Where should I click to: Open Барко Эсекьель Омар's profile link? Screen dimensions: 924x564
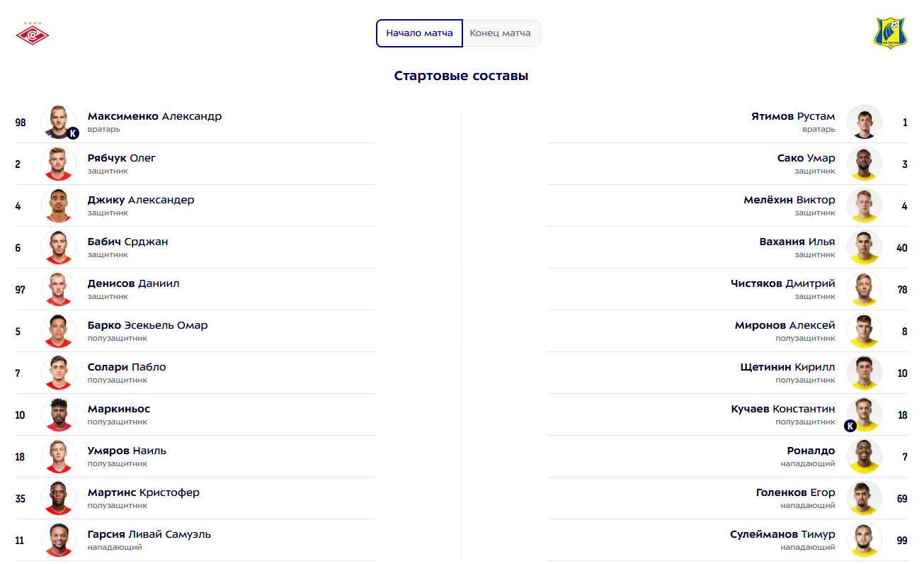tap(147, 325)
